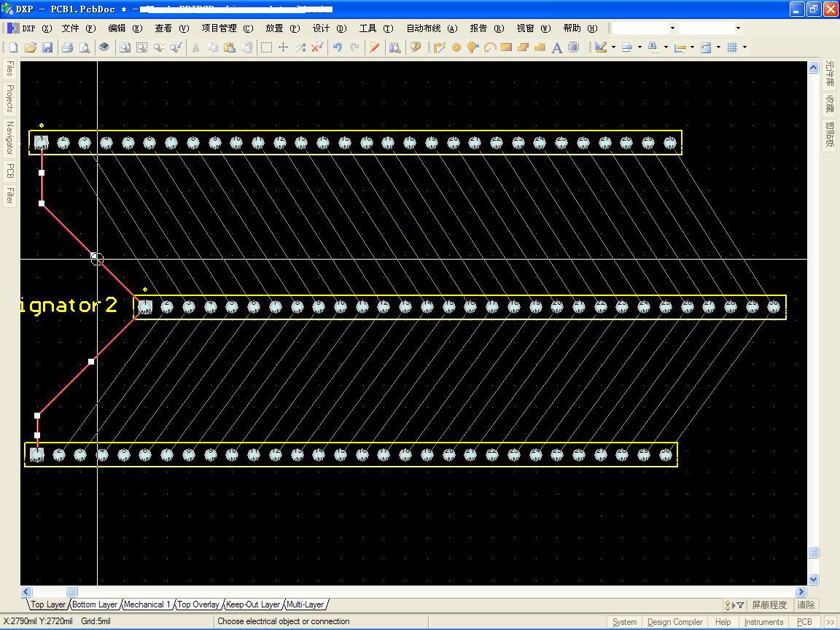The image size is (840, 630).
Task: Click the place pad tool icon
Action: tap(456, 47)
